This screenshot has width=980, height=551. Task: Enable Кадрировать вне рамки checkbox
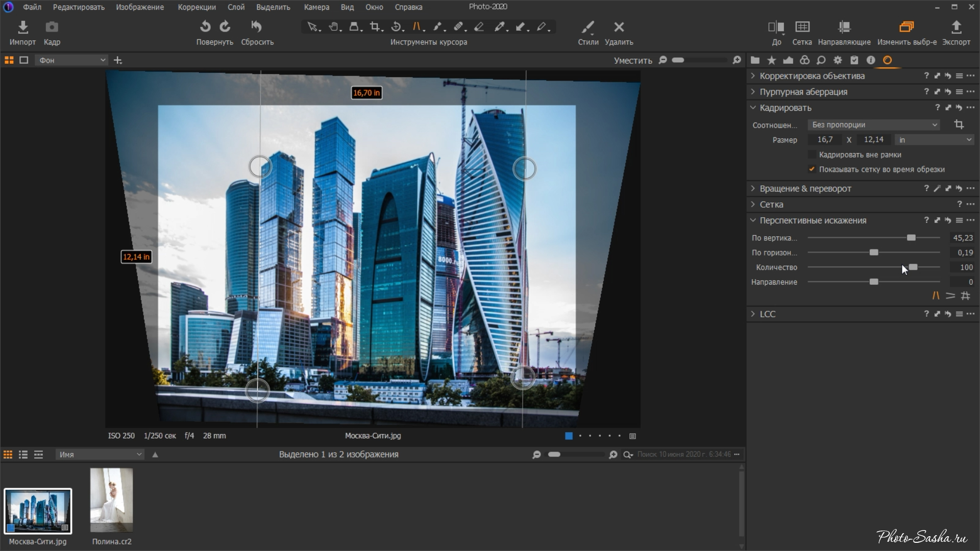pos(812,155)
